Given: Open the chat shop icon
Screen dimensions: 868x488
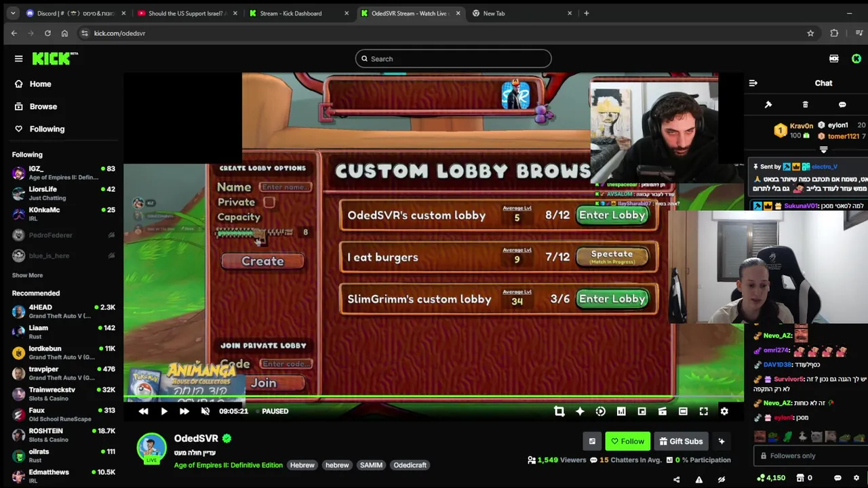Looking at the screenshot, I should coord(801,478).
